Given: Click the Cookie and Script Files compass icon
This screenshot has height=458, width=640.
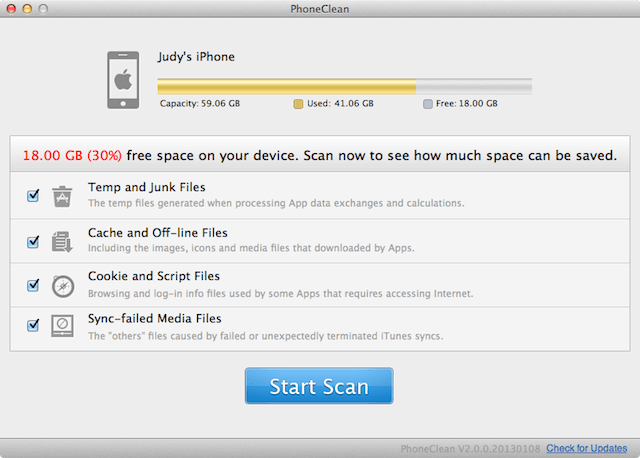Looking at the screenshot, I should 63,286.
